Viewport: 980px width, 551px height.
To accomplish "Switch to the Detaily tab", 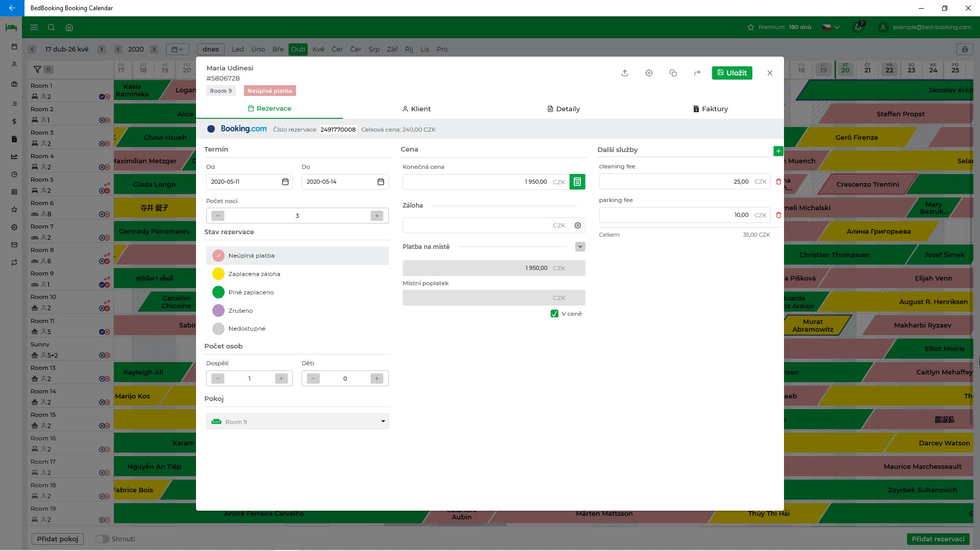I will pos(563,109).
